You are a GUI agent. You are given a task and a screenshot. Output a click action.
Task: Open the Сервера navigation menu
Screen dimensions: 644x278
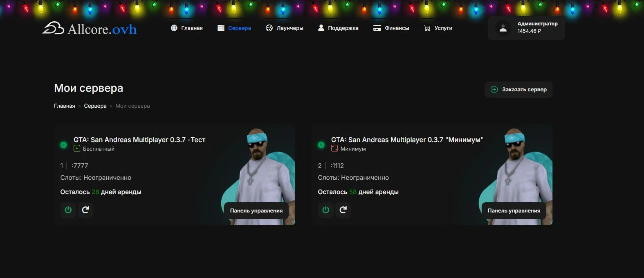click(x=234, y=28)
